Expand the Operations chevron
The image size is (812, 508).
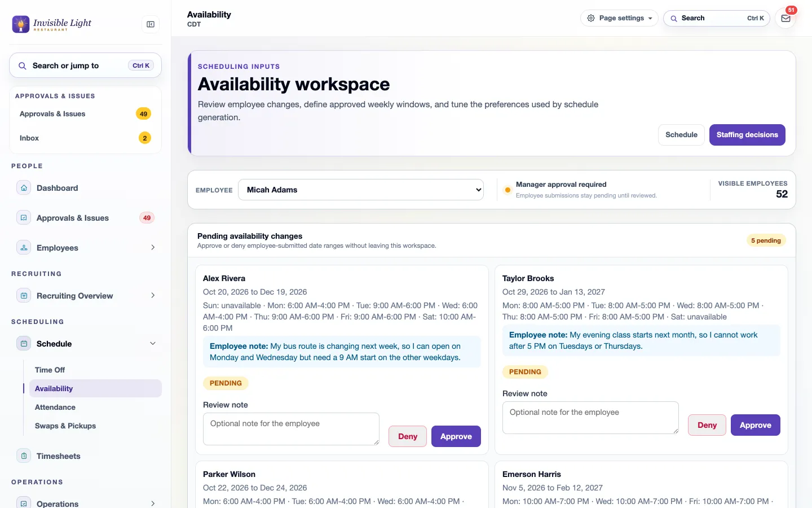click(153, 503)
